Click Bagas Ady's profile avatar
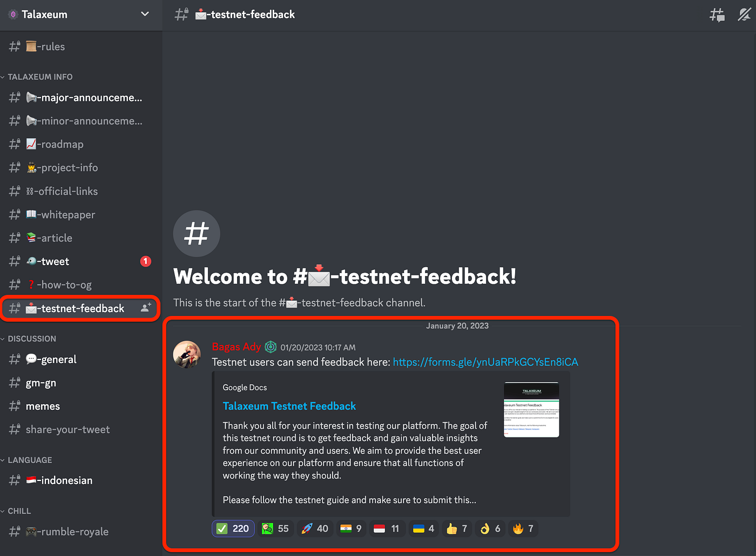 [x=187, y=354]
